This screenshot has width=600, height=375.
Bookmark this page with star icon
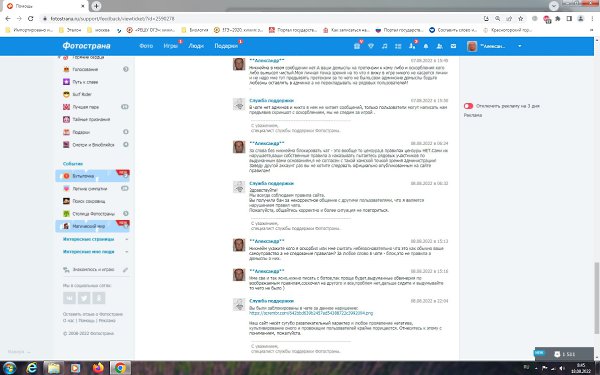tap(520, 18)
